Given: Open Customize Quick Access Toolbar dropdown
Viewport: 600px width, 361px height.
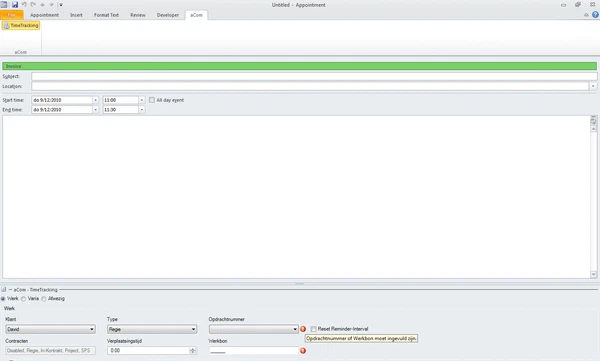Looking at the screenshot, I should point(60,5).
